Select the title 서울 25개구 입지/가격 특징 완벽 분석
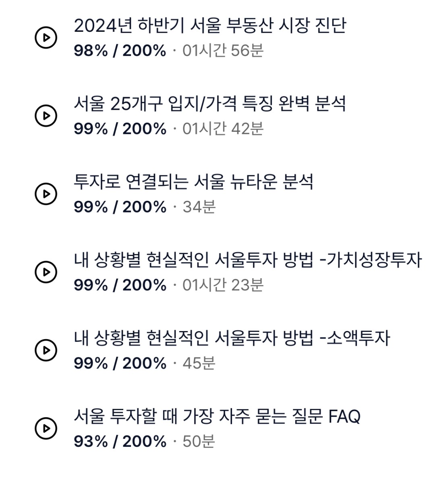The width and height of the screenshot is (448, 479). point(210,104)
